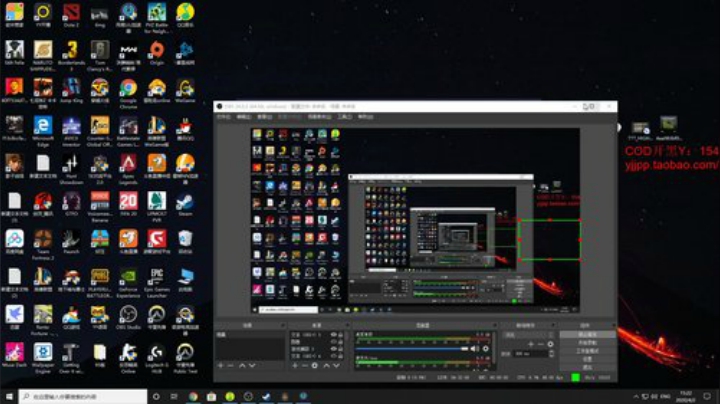Open GeForce Experience desktop shortcut
This screenshot has height=404, width=720.
pyautogui.click(x=128, y=282)
